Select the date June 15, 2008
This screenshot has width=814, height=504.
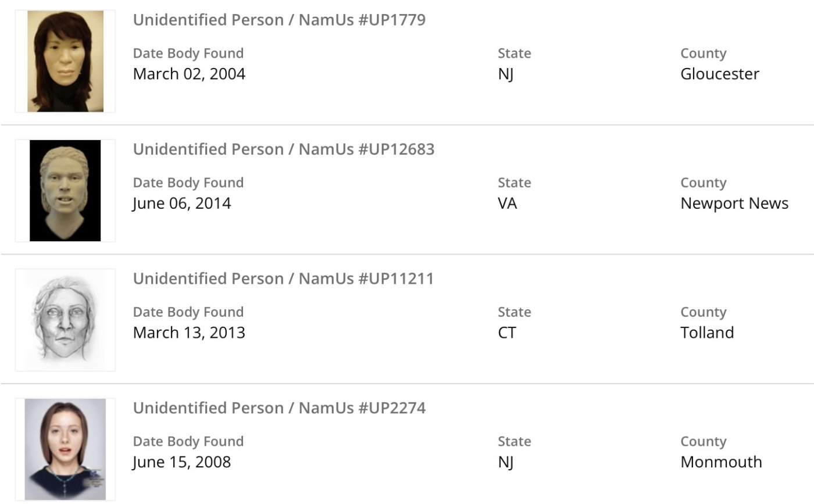click(182, 462)
